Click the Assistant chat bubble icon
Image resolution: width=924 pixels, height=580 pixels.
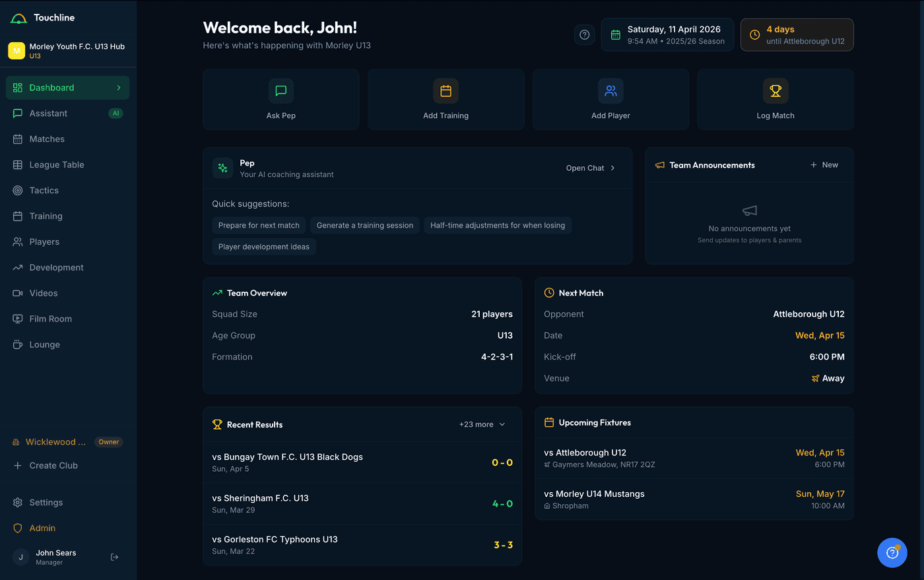coord(18,113)
